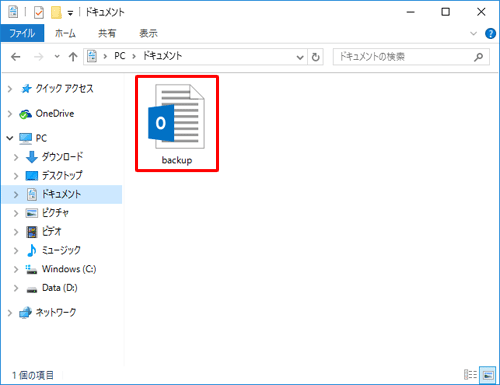Click ドキュメント in the address bar path
The height and width of the screenshot is (385, 500).
[x=162, y=56]
